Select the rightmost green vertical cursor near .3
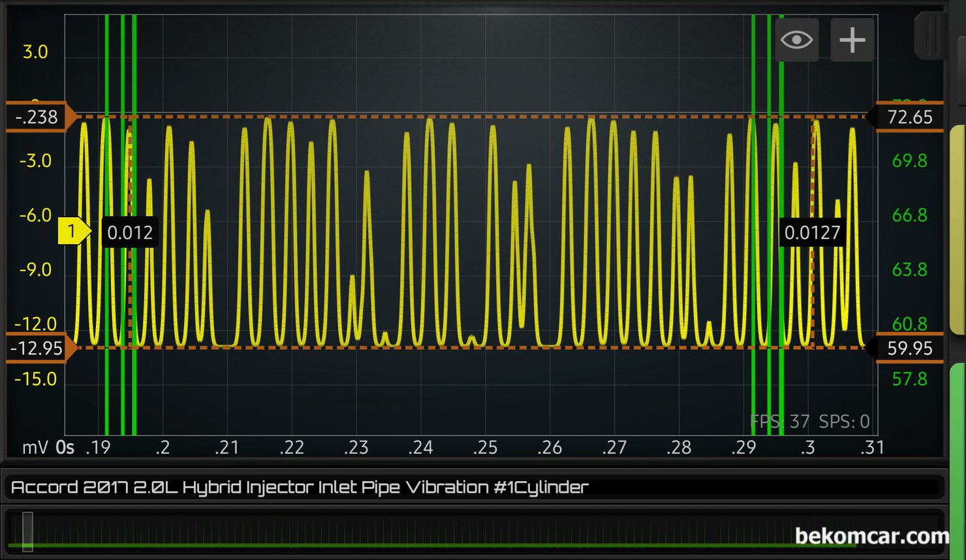Viewport: 966px width, 560px height. 782,261
